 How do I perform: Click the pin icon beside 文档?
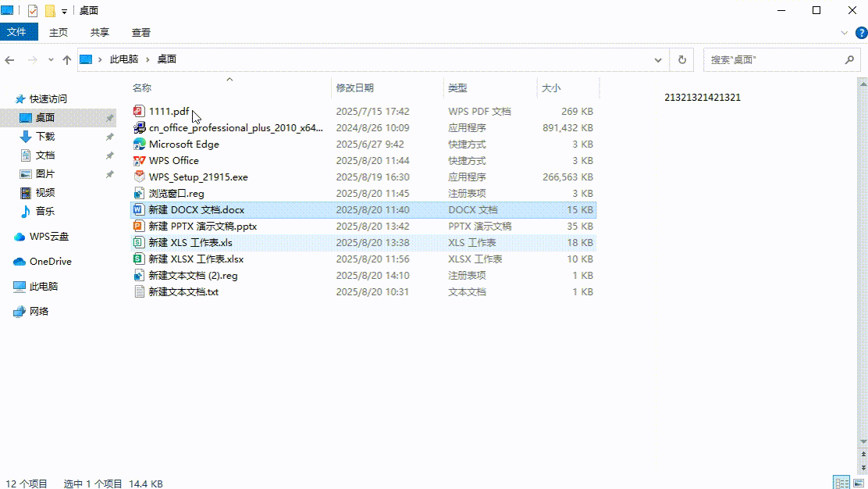point(109,155)
